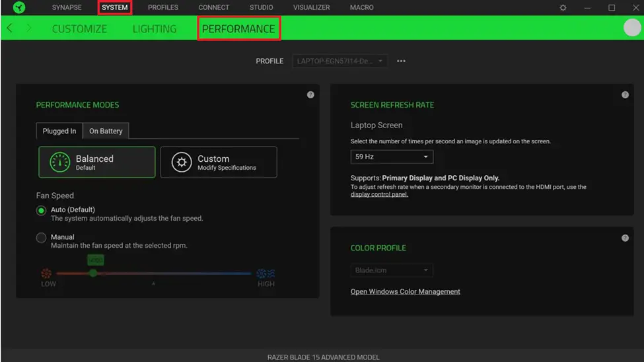This screenshot has height=362, width=644.
Task: Open the STUDIO menu tab
Action: [261, 7]
